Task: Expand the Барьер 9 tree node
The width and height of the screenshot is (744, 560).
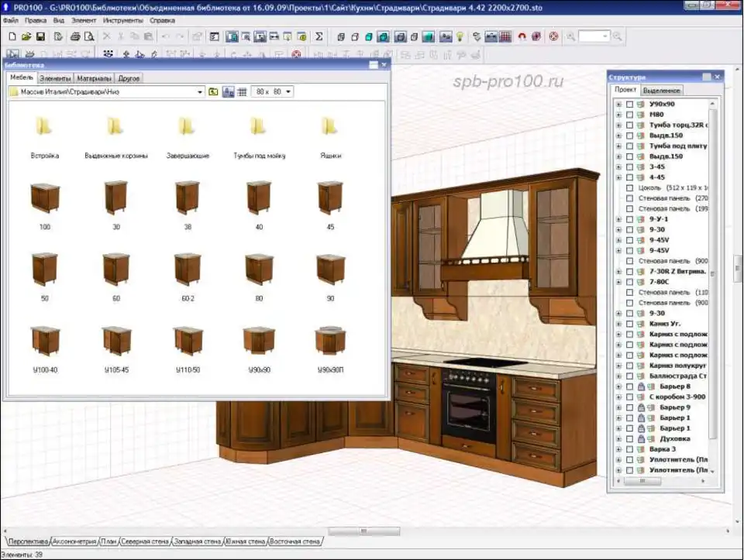Action: [x=618, y=407]
